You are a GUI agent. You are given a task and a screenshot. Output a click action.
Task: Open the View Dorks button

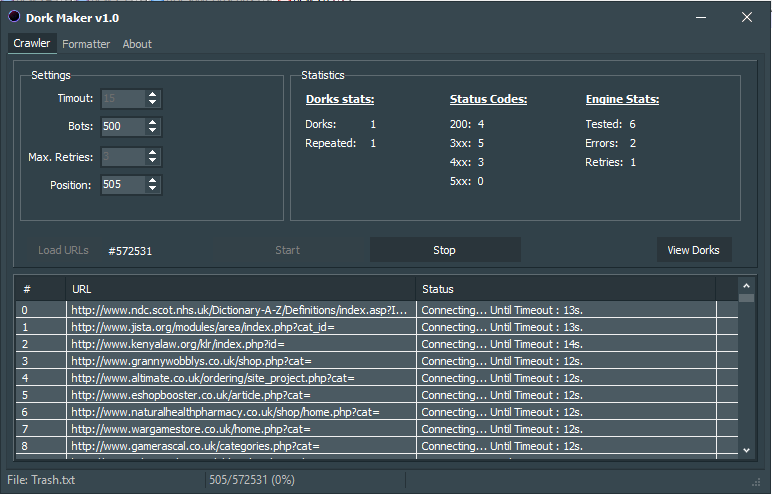point(693,250)
